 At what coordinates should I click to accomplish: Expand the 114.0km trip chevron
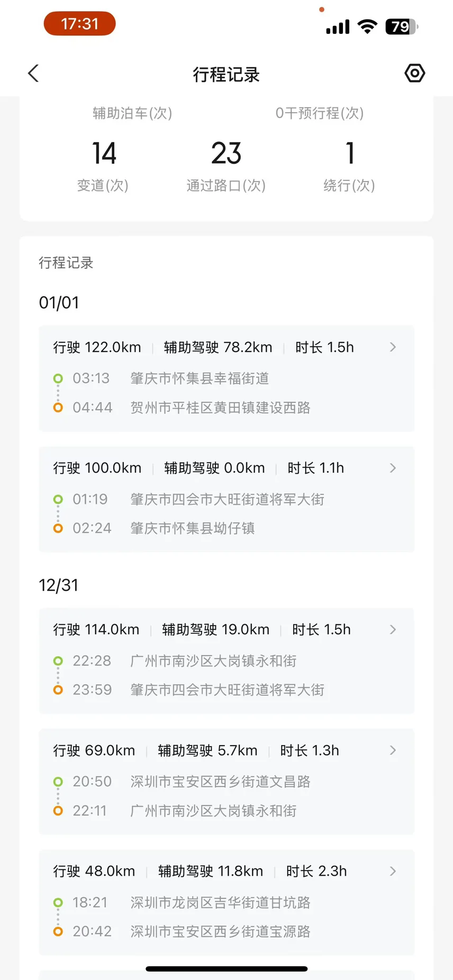(x=393, y=629)
